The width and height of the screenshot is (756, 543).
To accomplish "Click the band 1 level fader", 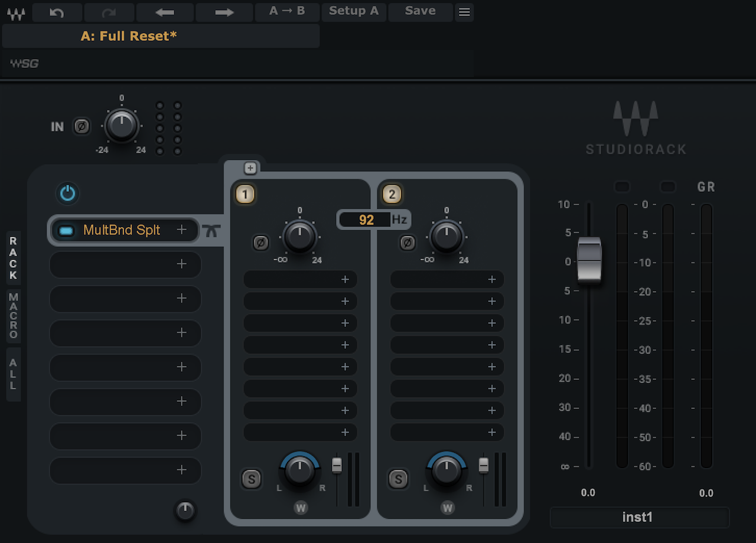I will pyautogui.click(x=337, y=465).
